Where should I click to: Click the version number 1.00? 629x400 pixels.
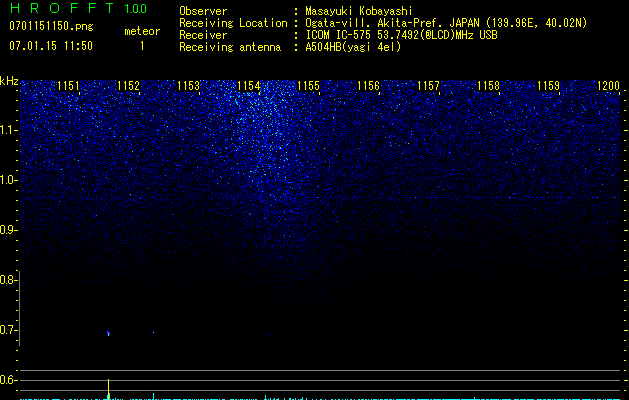(x=136, y=8)
